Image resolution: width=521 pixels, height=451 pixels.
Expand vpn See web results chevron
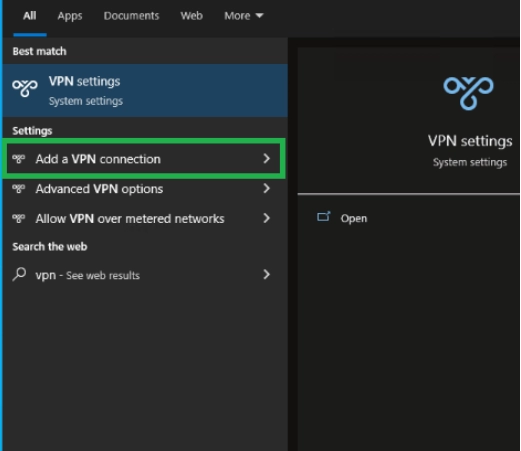pos(266,274)
